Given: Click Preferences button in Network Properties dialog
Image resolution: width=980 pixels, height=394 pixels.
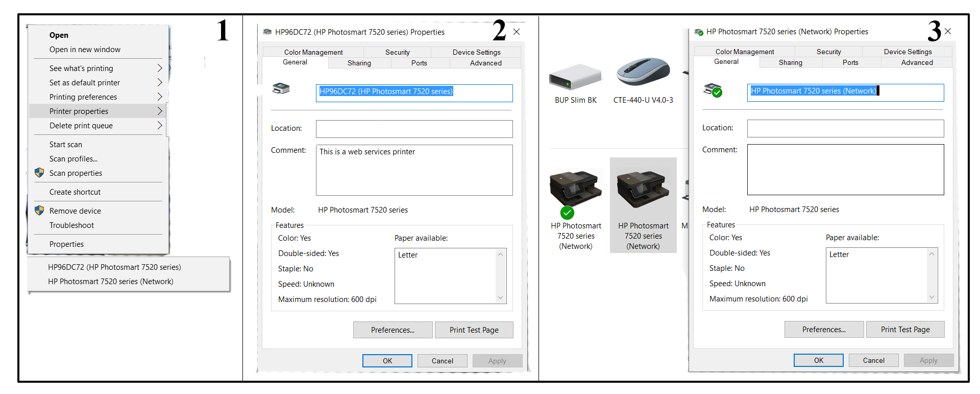Looking at the screenshot, I should 823,330.
